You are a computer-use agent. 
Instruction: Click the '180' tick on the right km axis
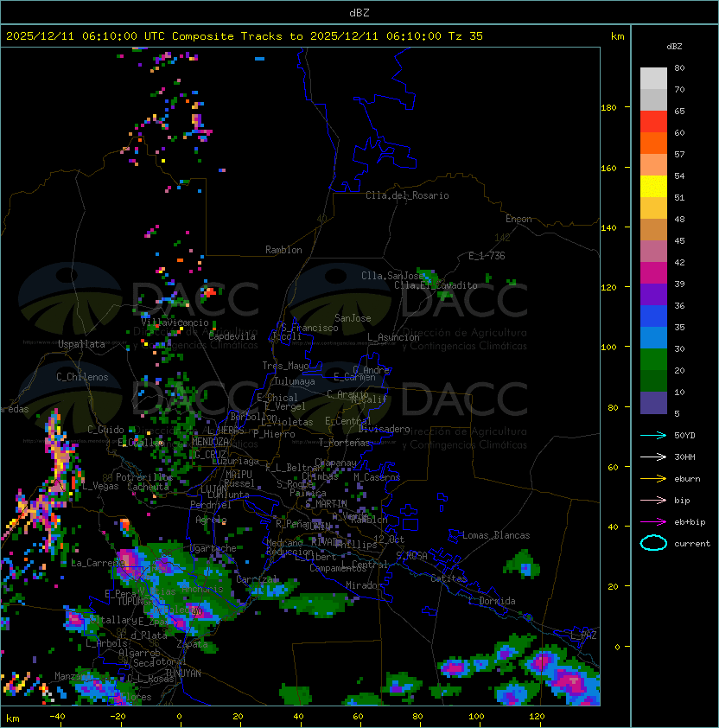point(608,108)
